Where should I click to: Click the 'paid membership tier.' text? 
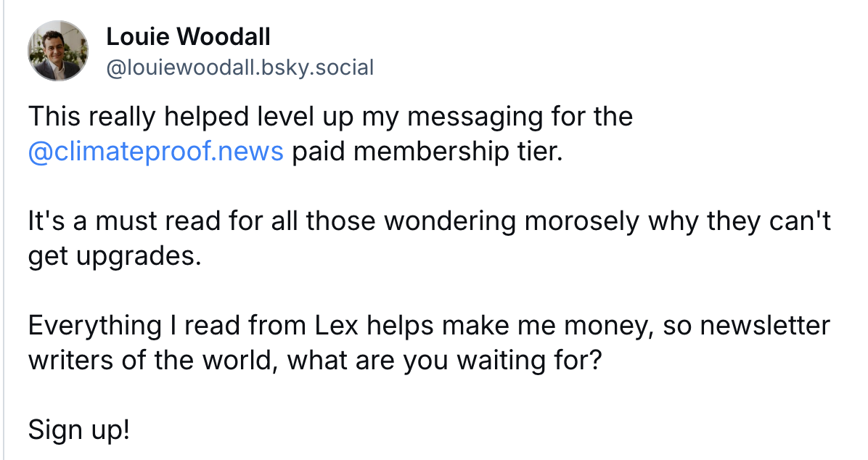tap(427, 151)
